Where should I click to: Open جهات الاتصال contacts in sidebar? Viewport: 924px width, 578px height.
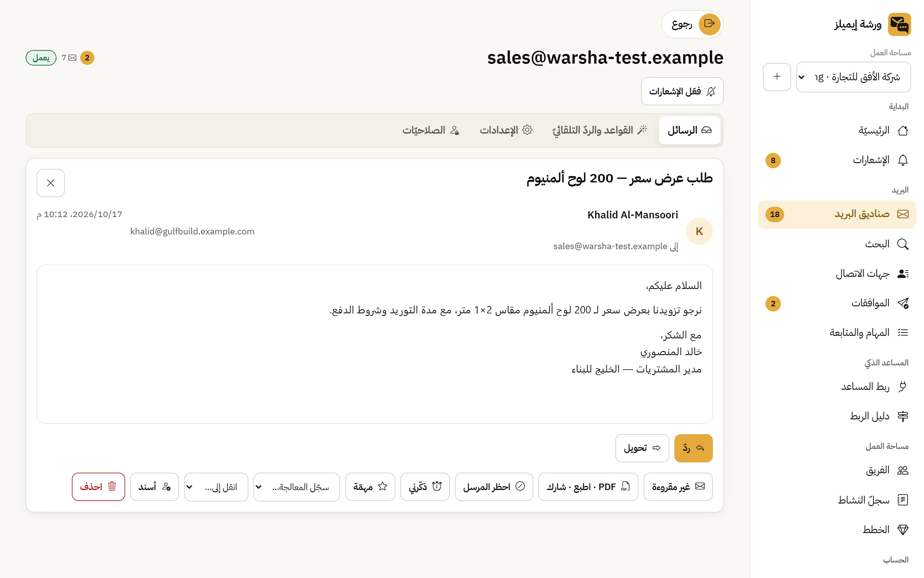[836, 274]
